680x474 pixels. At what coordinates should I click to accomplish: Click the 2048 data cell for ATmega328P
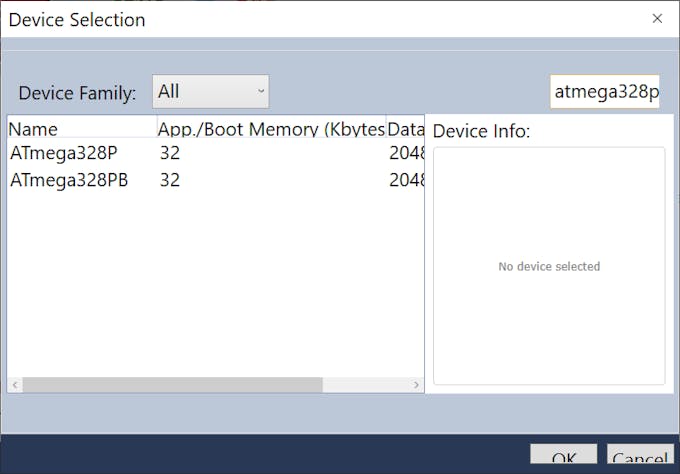406,154
